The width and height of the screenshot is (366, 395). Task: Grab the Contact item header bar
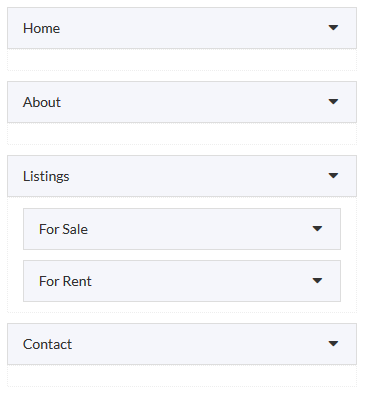point(182,344)
